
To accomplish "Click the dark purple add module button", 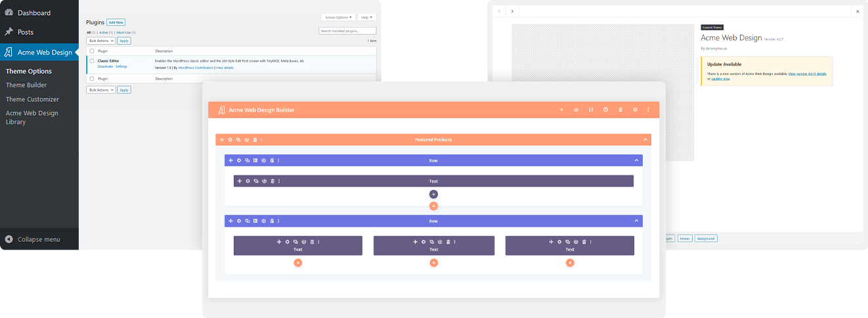I will point(433,194).
